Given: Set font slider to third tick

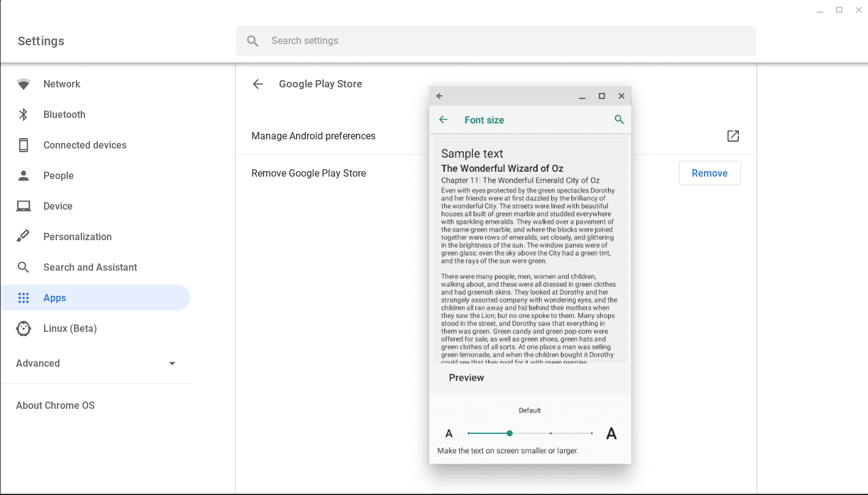Looking at the screenshot, I should 551,433.
